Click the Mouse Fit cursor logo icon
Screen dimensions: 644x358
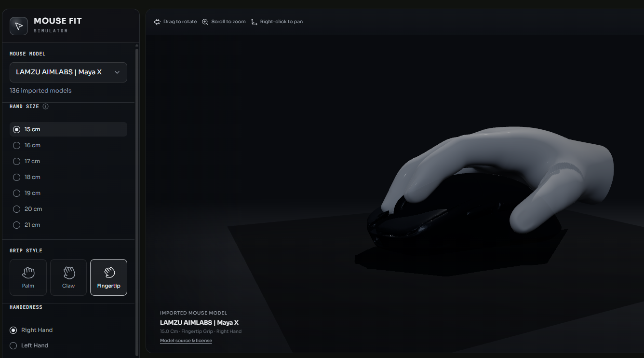tap(19, 26)
